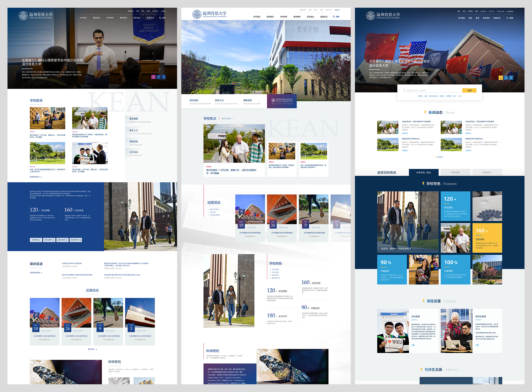Open the Language dropdown in the top utility bar

tap(510, 12)
